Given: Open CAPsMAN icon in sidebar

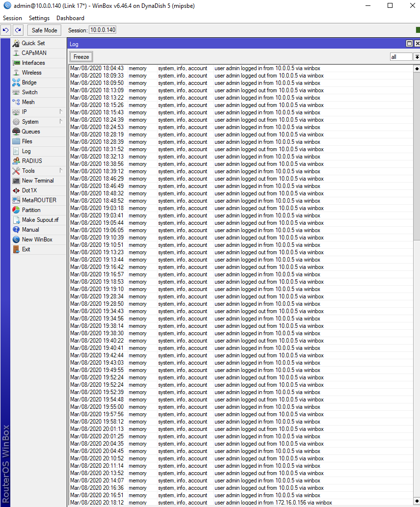Looking at the screenshot, I should coord(16,53).
